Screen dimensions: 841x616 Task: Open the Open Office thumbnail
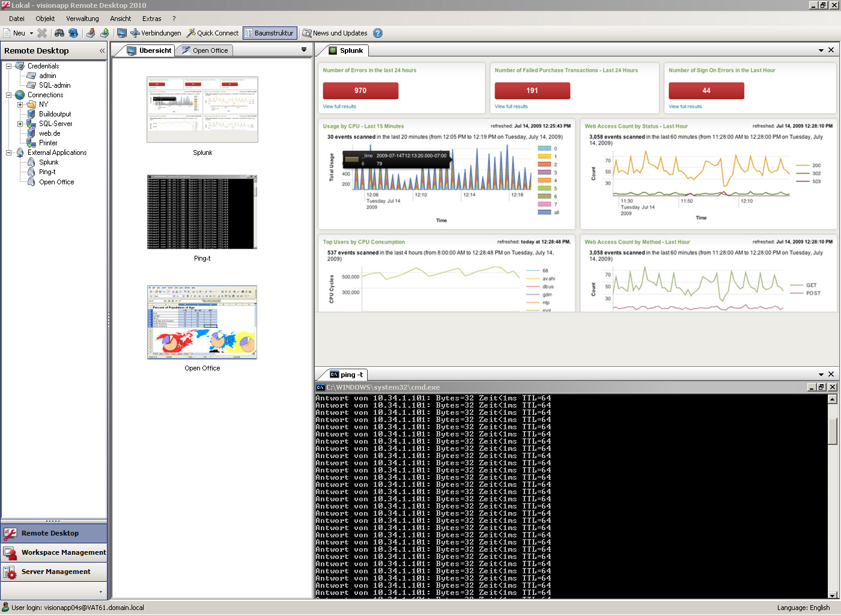coord(202,322)
